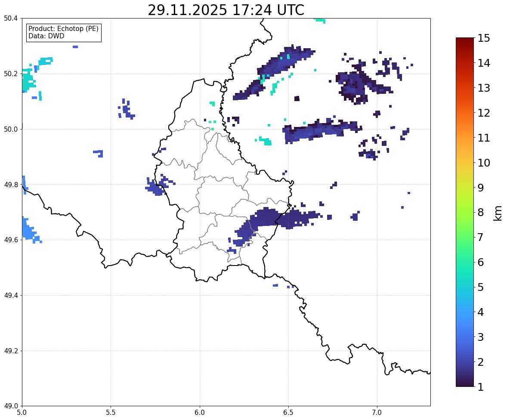Click colorbar tick label '1'
507x420 pixels.
coord(481,387)
